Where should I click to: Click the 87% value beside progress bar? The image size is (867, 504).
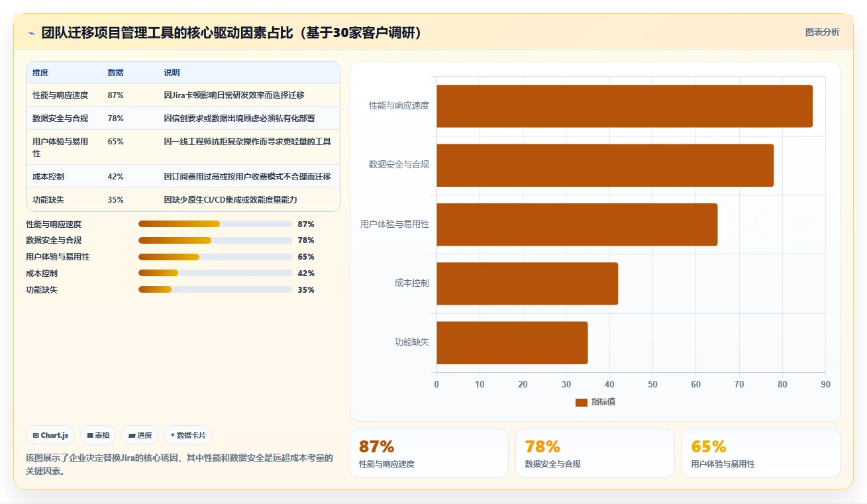pos(306,225)
